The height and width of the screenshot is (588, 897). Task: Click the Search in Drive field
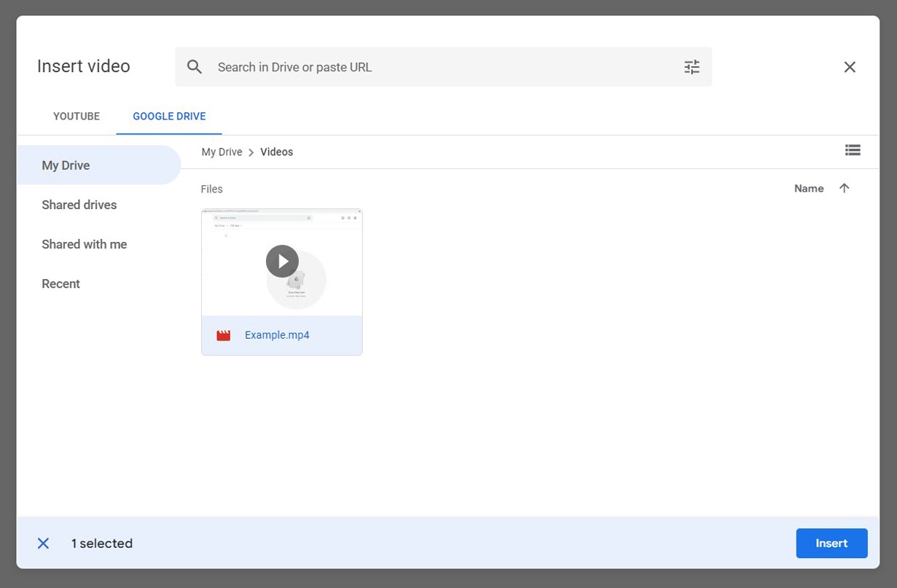click(x=437, y=67)
